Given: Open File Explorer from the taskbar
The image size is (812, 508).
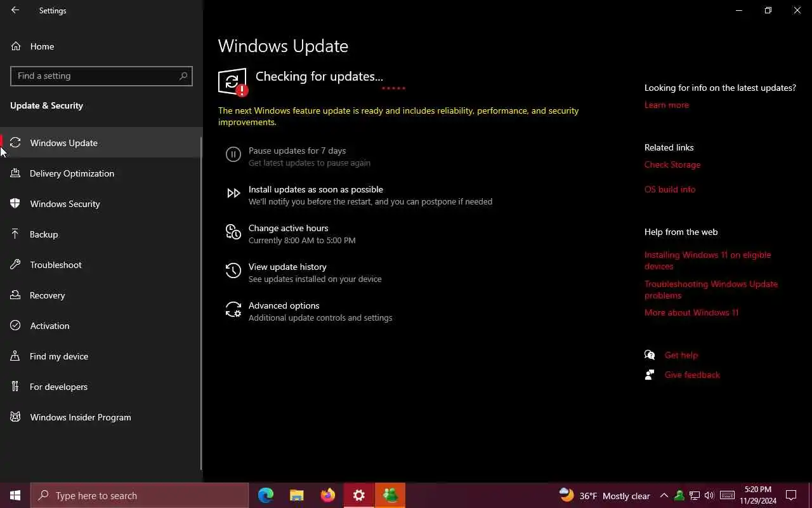Looking at the screenshot, I should (x=297, y=495).
